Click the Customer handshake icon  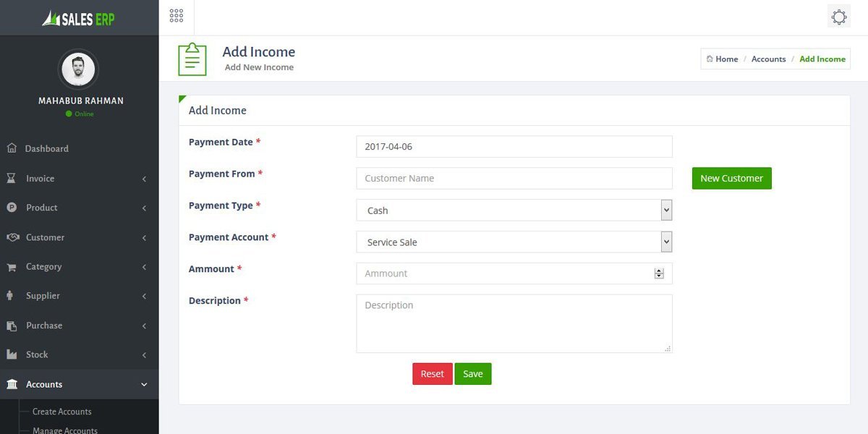[x=12, y=237]
